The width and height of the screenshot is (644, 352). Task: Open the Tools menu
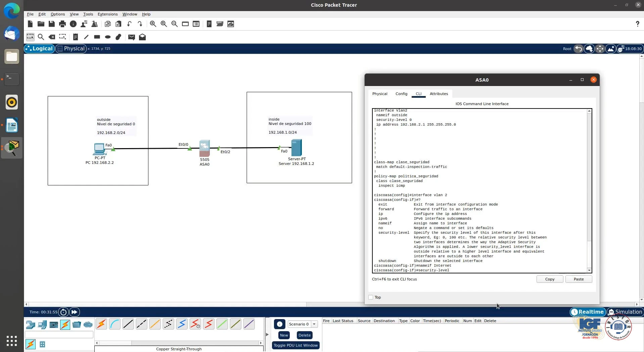[x=88, y=14]
